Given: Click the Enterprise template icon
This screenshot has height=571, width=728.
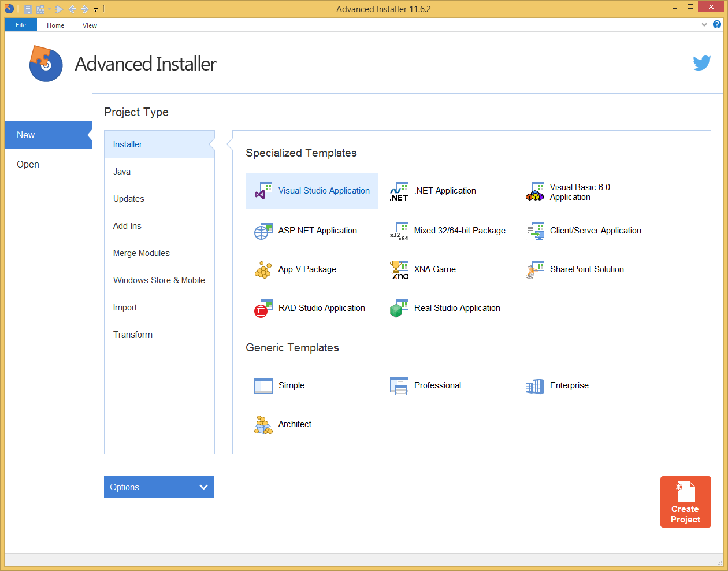Looking at the screenshot, I should coord(535,386).
